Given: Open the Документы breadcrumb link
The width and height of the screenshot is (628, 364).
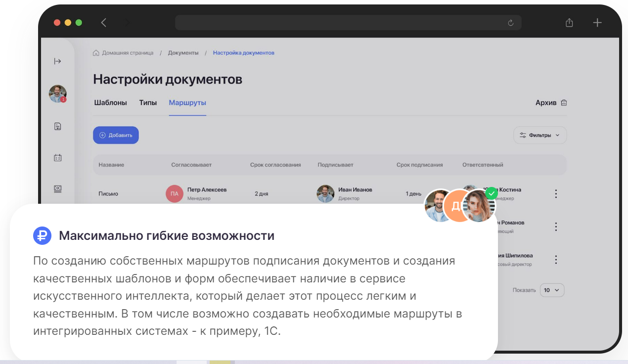Looking at the screenshot, I should click(184, 52).
